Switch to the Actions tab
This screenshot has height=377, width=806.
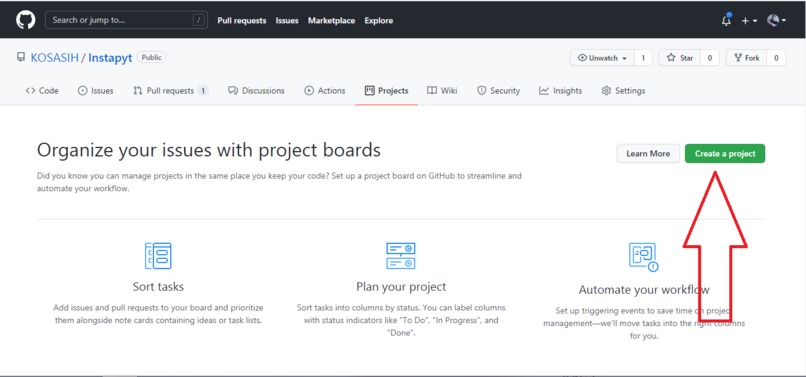325,91
